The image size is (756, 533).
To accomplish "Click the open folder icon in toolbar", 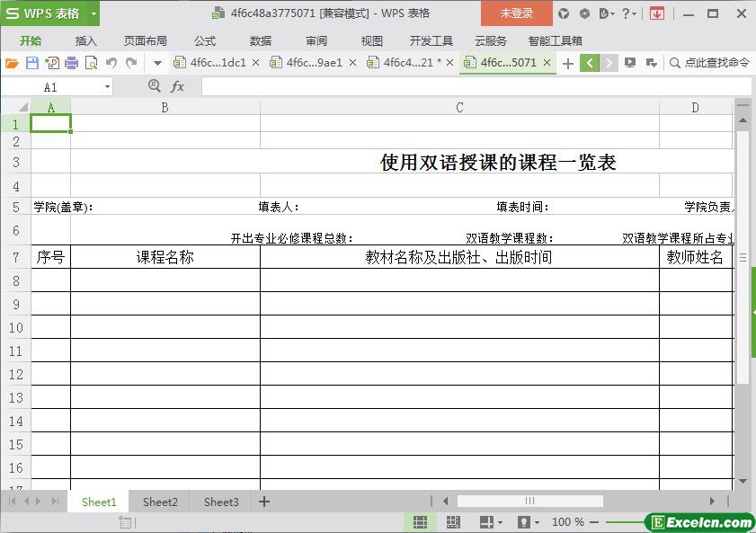I will pyautogui.click(x=12, y=63).
